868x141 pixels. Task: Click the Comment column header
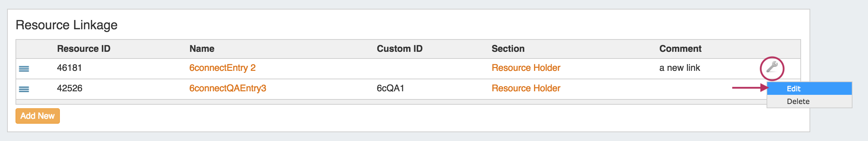point(680,49)
